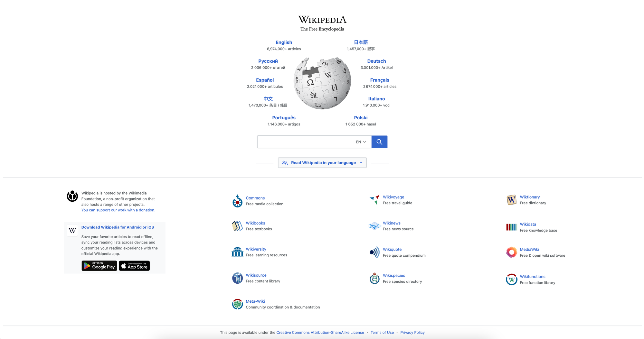
Task: Open Download Wikipedia for Android or iOS link
Action: (x=118, y=227)
